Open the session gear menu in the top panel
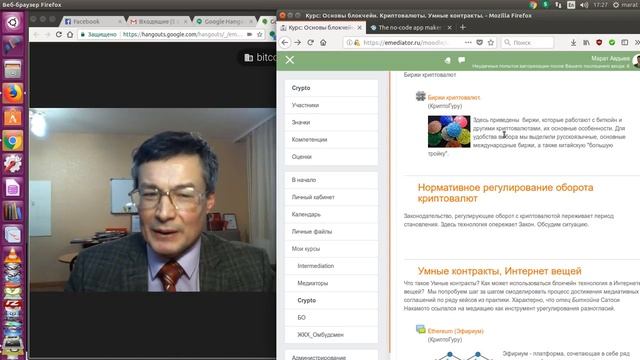Image resolution: width=640 pixels, height=360 pixels. (616, 5)
